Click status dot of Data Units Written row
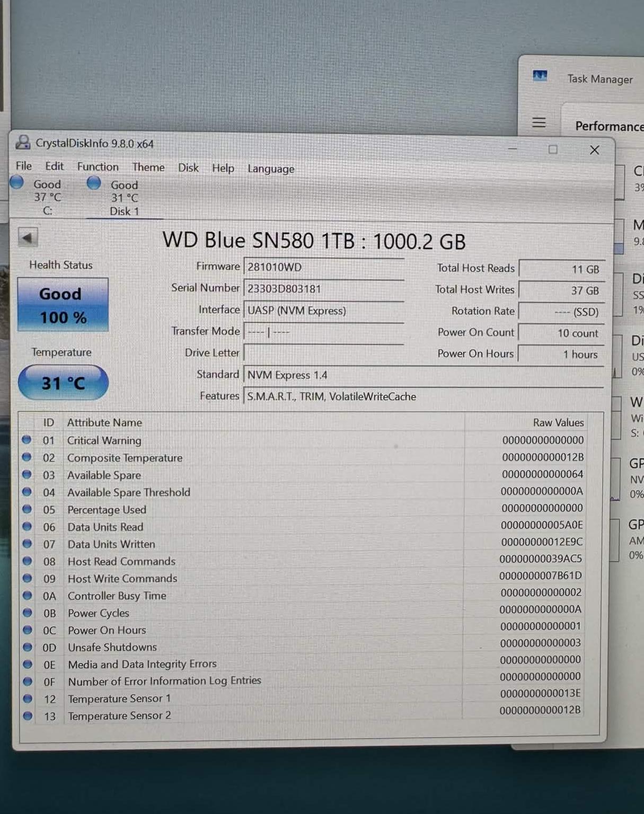This screenshot has height=814, width=644. 27,544
